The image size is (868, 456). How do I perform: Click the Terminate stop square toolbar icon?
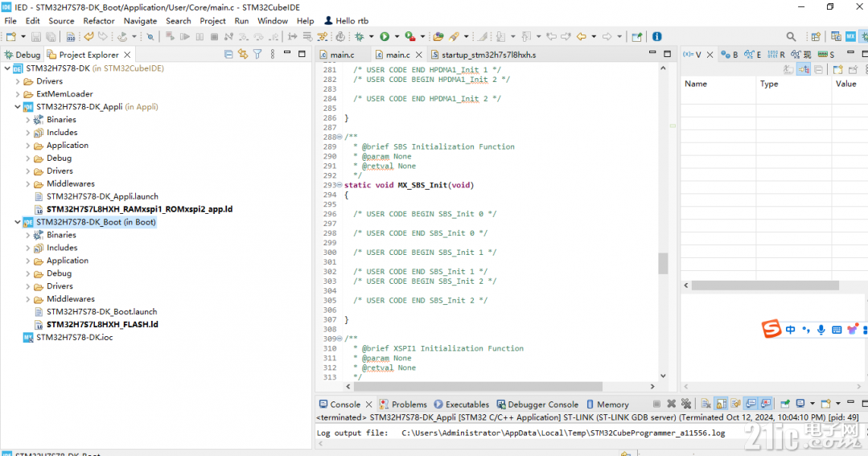(x=214, y=36)
